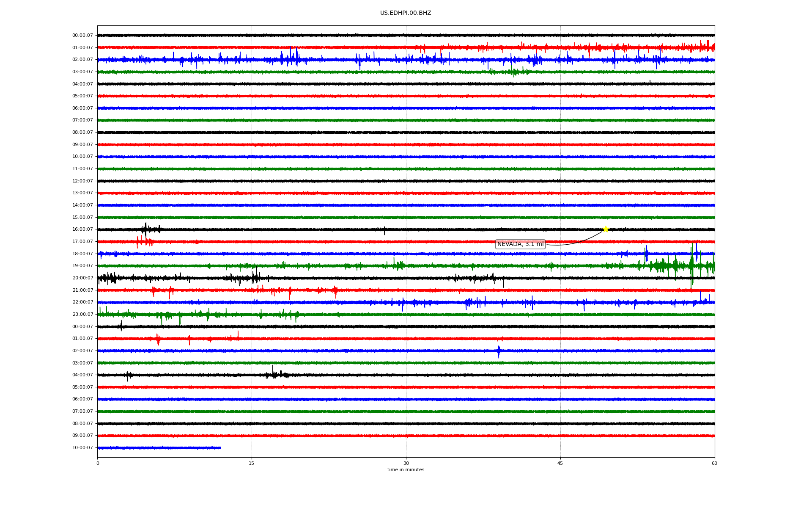812x508 pixels.
Task: Click the 21:00:07 time label
Action: [82, 290]
